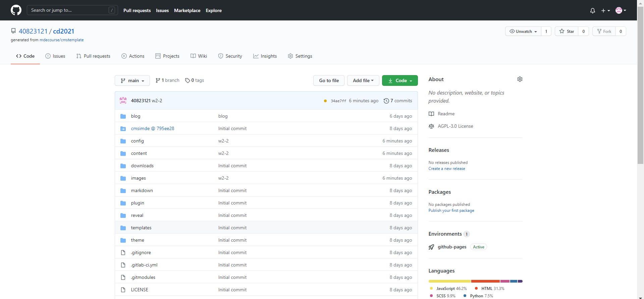Screen dimensions: 644x299
Task: Click the Go to file button
Action: (x=329, y=80)
